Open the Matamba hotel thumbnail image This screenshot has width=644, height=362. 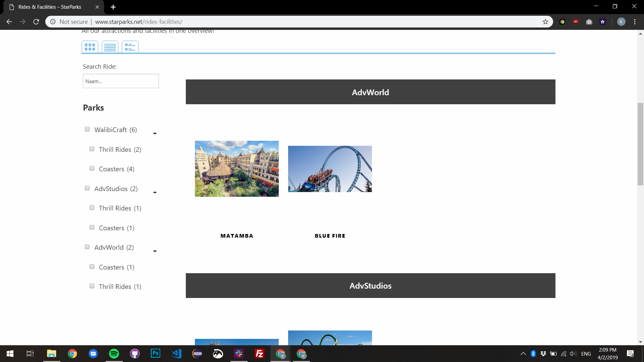tap(237, 169)
